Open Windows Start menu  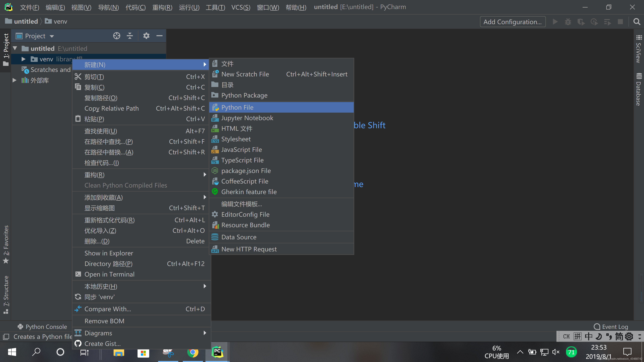(12, 352)
